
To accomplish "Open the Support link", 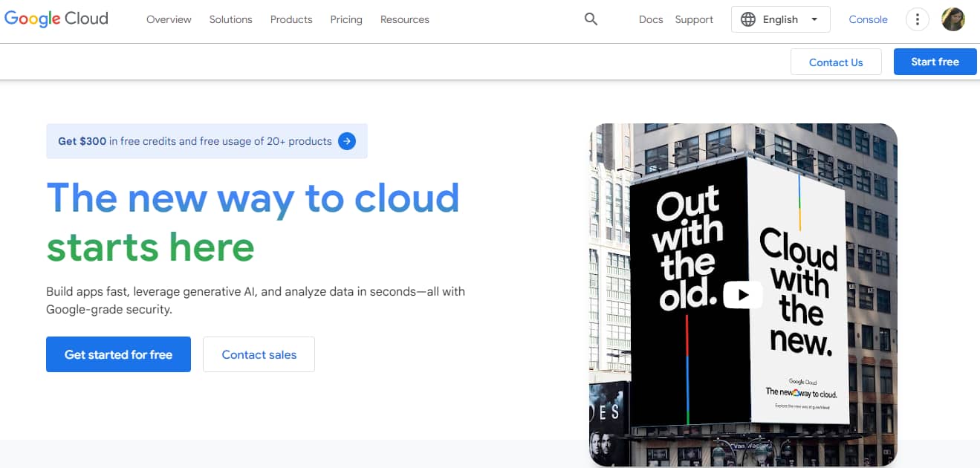I will [694, 19].
